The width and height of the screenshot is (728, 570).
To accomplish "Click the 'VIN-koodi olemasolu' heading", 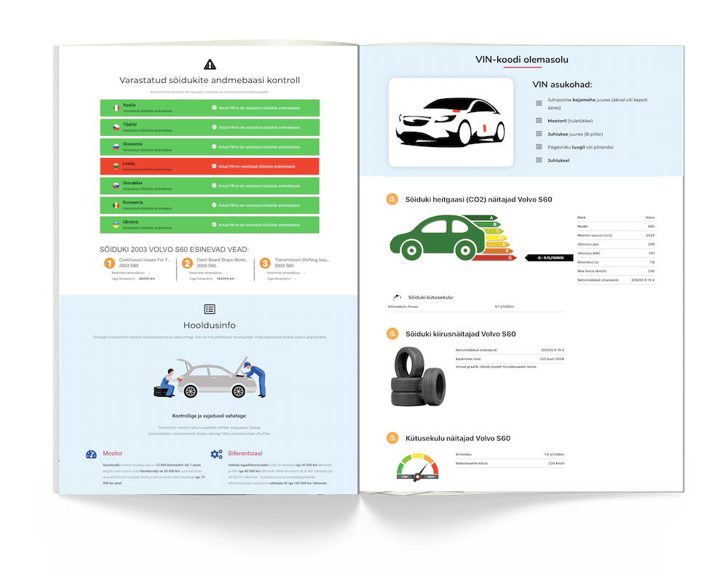I will click(x=522, y=60).
